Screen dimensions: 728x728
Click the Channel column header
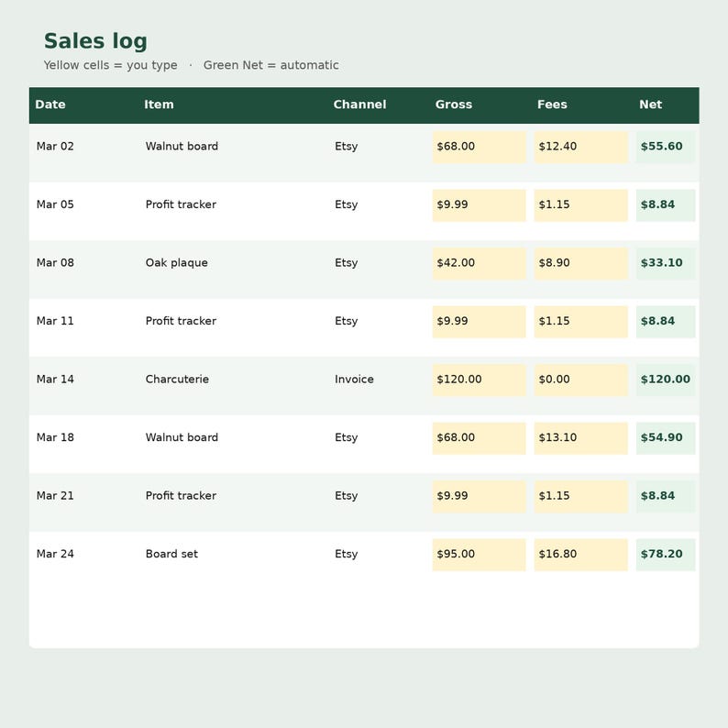click(x=359, y=105)
